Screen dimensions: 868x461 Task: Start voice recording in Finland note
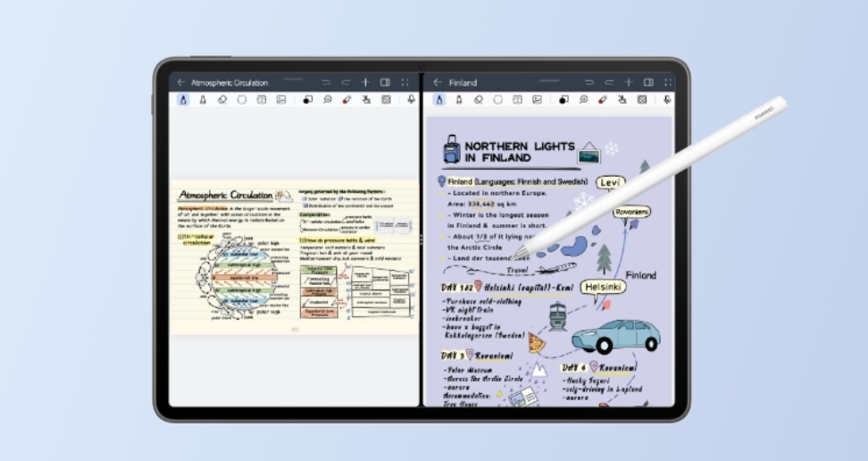coord(668,100)
